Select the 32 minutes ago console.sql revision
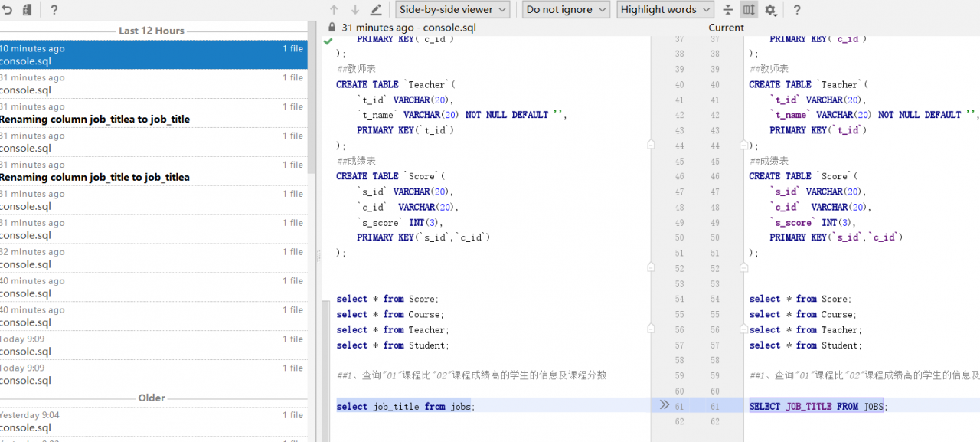Image resolution: width=980 pixels, height=442 pixels. (x=153, y=258)
